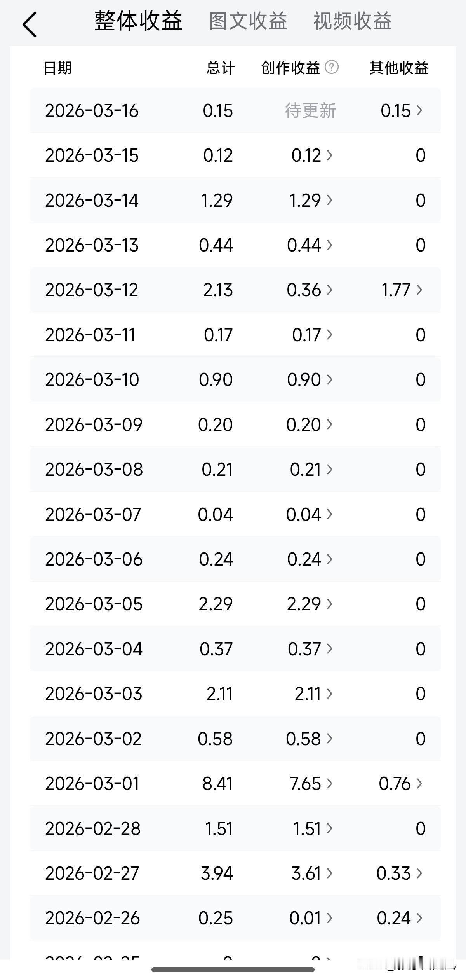Tap the back arrow icon
This screenshot has width=466, height=980.
(30, 24)
